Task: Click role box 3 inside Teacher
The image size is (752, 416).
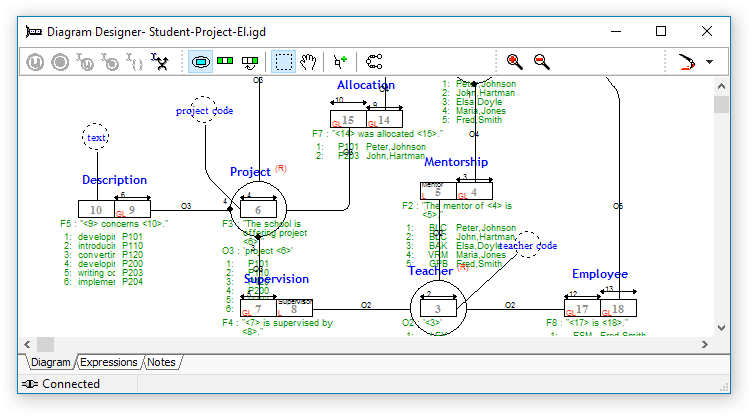Action: (438, 309)
